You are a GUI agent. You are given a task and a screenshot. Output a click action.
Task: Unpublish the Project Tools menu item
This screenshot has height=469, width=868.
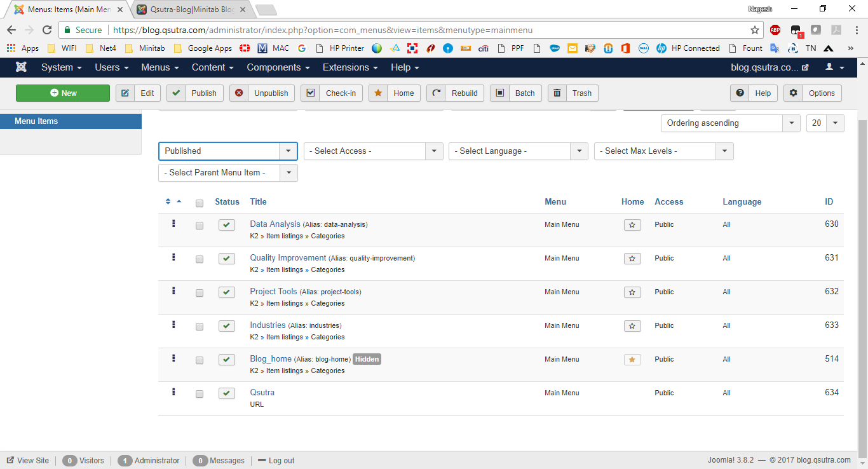(x=227, y=292)
